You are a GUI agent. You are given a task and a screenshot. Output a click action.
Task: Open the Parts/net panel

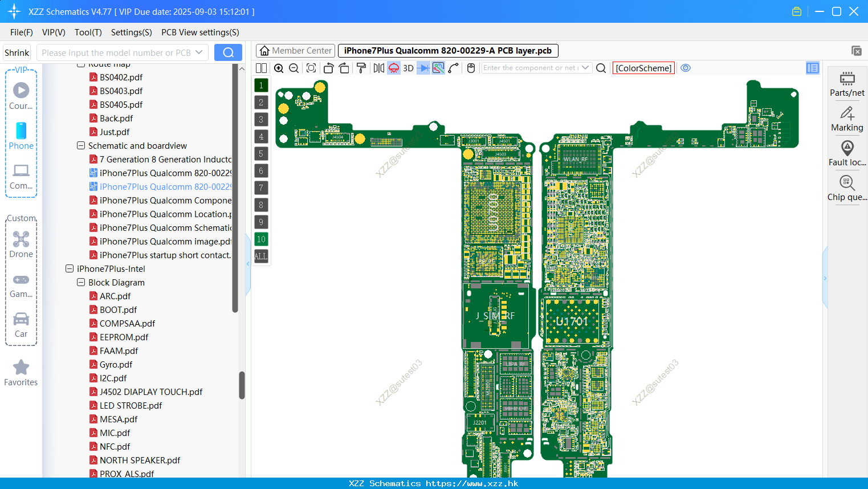click(x=847, y=84)
